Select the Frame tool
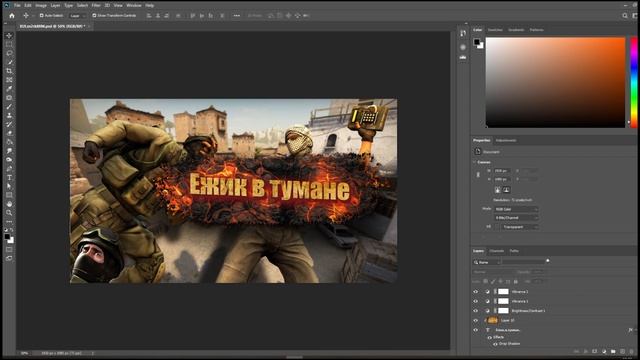 click(9, 80)
